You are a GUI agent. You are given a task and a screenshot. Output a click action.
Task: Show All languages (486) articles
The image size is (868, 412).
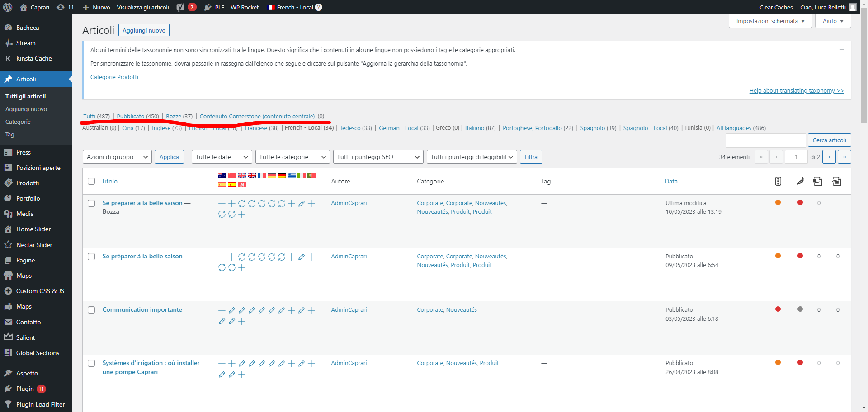point(741,128)
